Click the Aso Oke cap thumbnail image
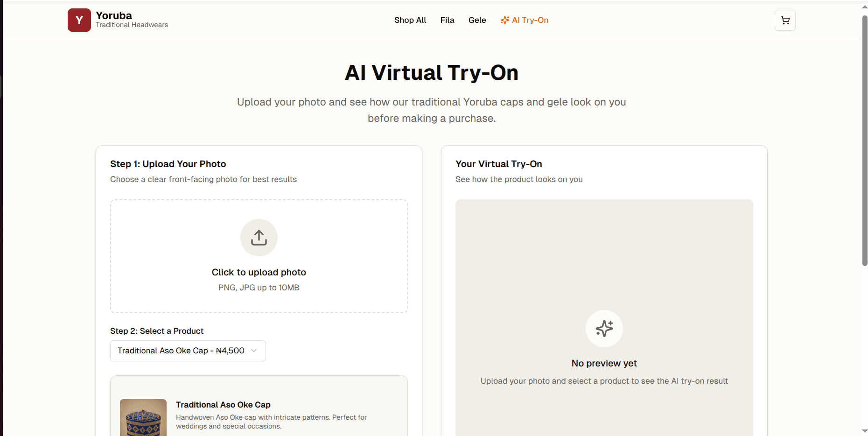 click(143, 418)
